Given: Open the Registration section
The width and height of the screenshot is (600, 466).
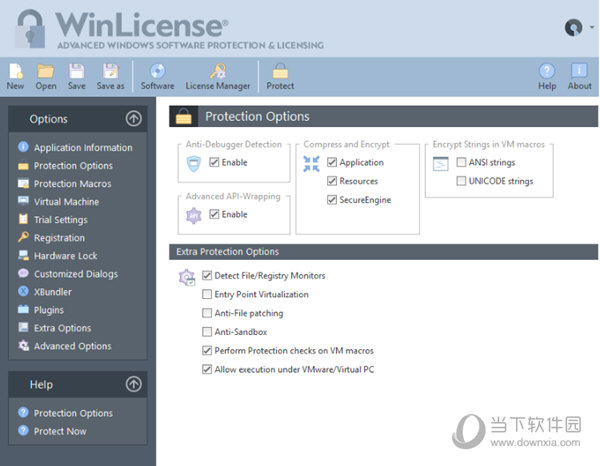Looking at the screenshot, I should (59, 238).
